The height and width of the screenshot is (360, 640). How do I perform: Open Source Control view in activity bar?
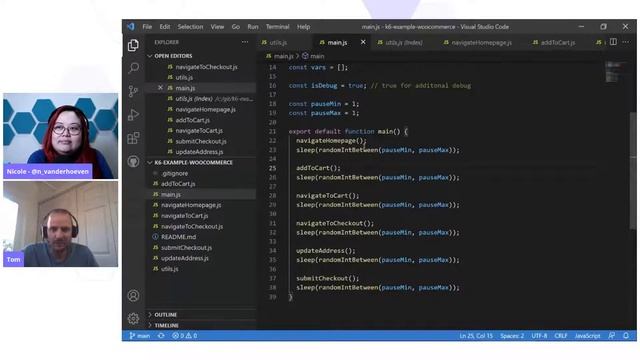pos(133,91)
